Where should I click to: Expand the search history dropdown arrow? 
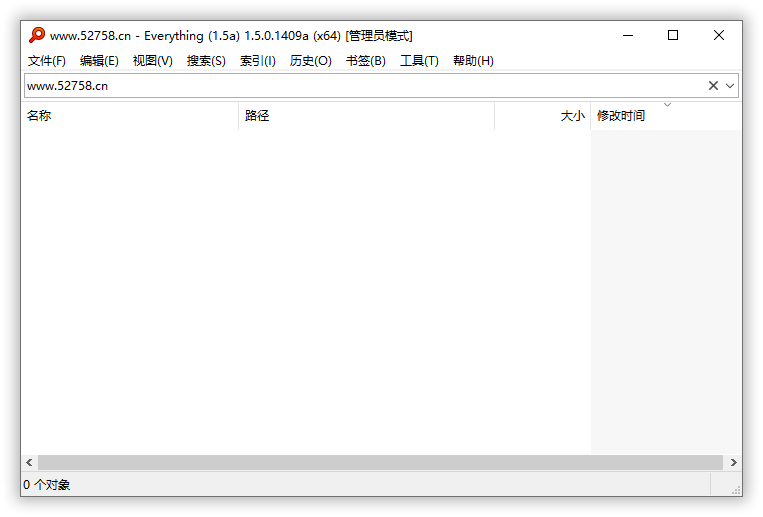click(x=730, y=86)
